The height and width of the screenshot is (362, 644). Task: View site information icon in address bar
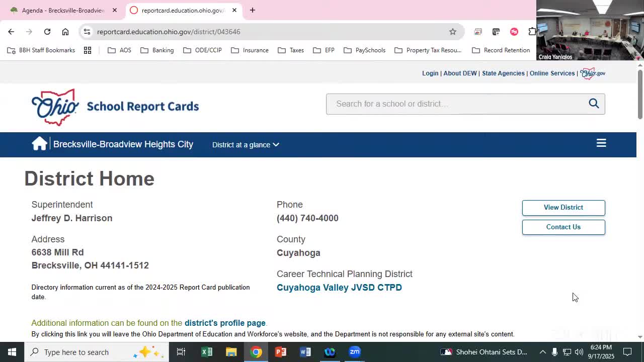(x=87, y=32)
